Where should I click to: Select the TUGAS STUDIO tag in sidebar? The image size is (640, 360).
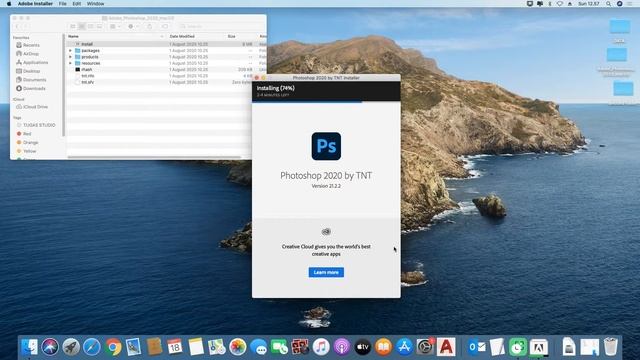(x=39, y=125)
